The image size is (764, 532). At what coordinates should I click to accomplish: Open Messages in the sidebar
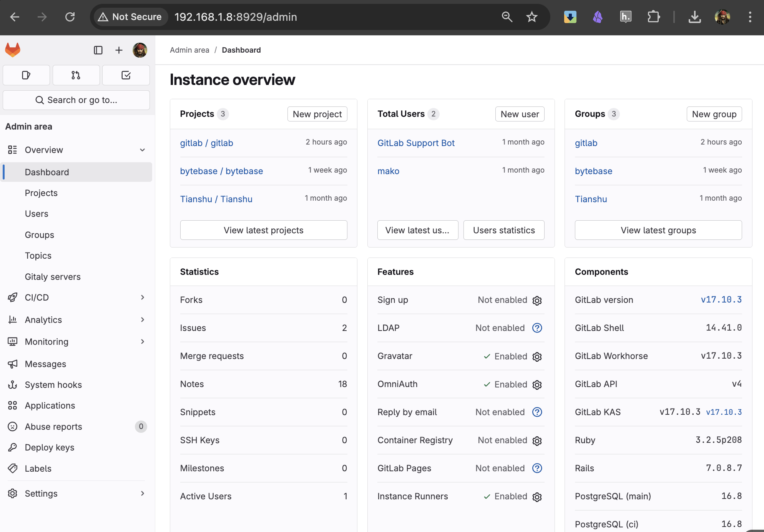[77, 364]
